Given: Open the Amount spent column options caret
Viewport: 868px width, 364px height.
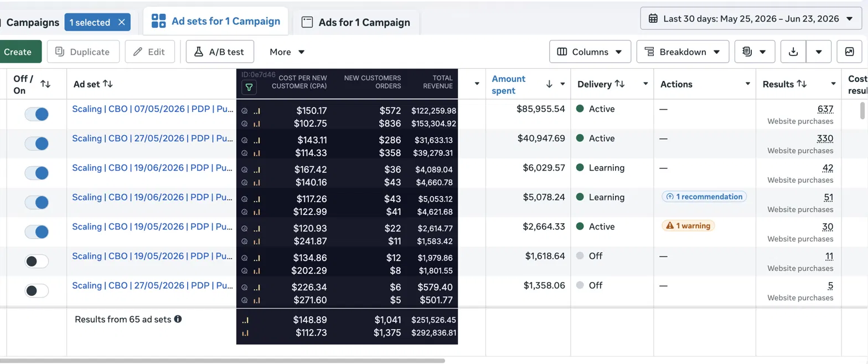Looking at the screenshot, I should 562,84.
